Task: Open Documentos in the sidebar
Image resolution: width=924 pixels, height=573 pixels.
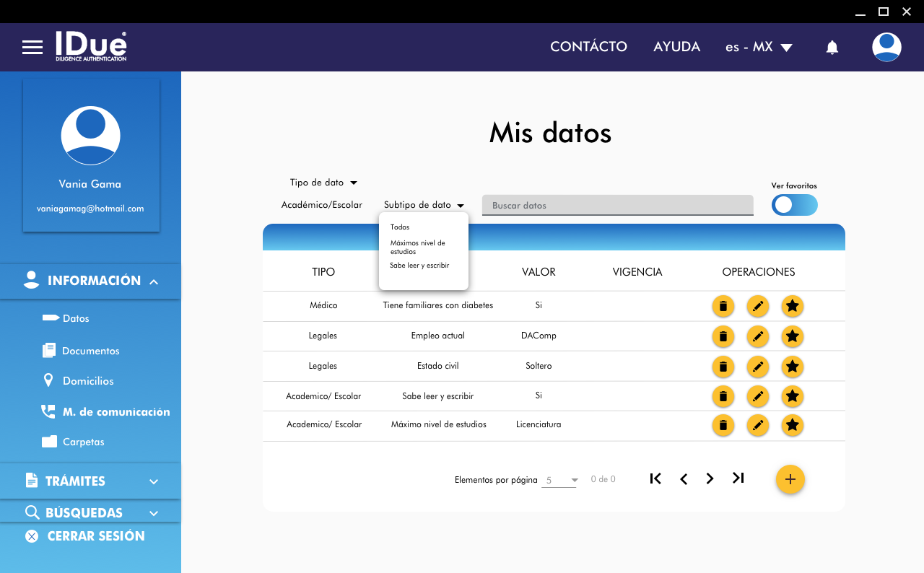Action: pos(90,351)
